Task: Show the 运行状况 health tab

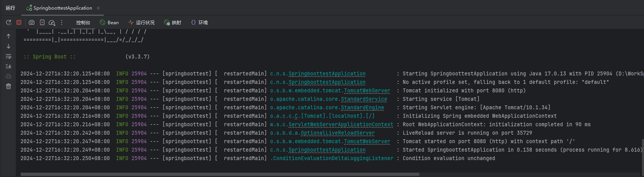Action: (x=141, y=23)
